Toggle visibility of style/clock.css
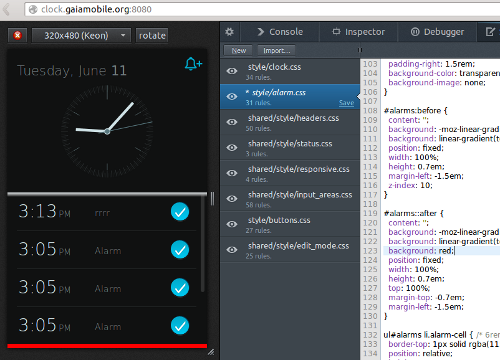 (x=232, y=71)
